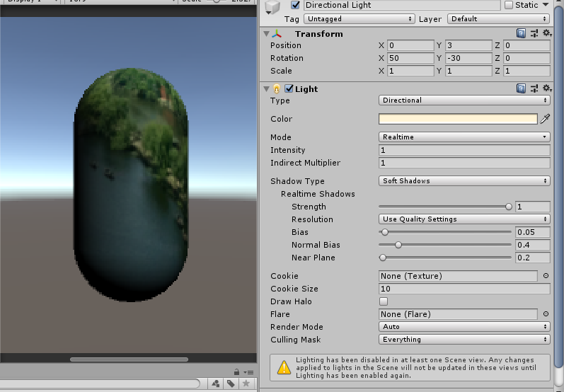The height and width of the screenshot is (392, 564).
Task: Click the Transform axes icon
Action: coord(277,34)
